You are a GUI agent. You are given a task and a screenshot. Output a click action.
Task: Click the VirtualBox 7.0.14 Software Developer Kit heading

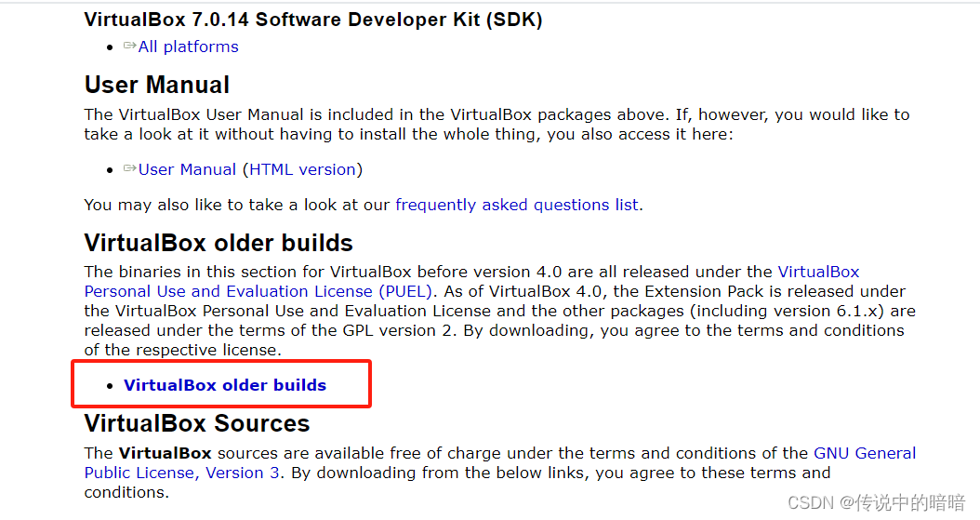click(313, 20)
